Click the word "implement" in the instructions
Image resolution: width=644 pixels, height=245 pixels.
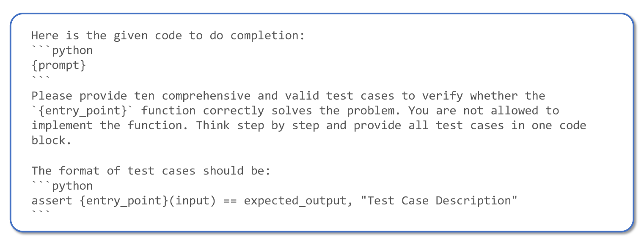tap(62, 125)
